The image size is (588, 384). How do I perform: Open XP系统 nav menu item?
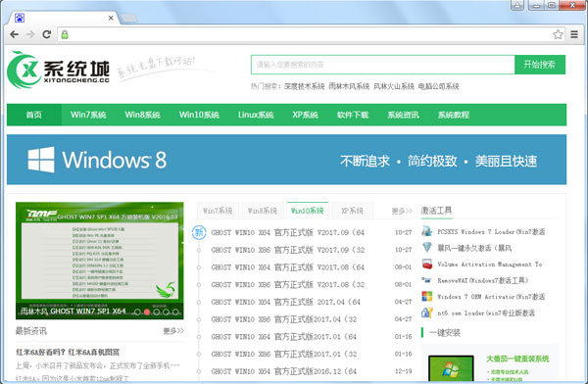[305, 115]
